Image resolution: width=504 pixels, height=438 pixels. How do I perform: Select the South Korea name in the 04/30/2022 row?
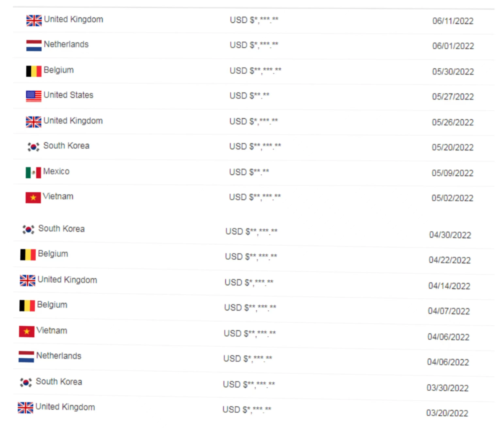[62, 229]
